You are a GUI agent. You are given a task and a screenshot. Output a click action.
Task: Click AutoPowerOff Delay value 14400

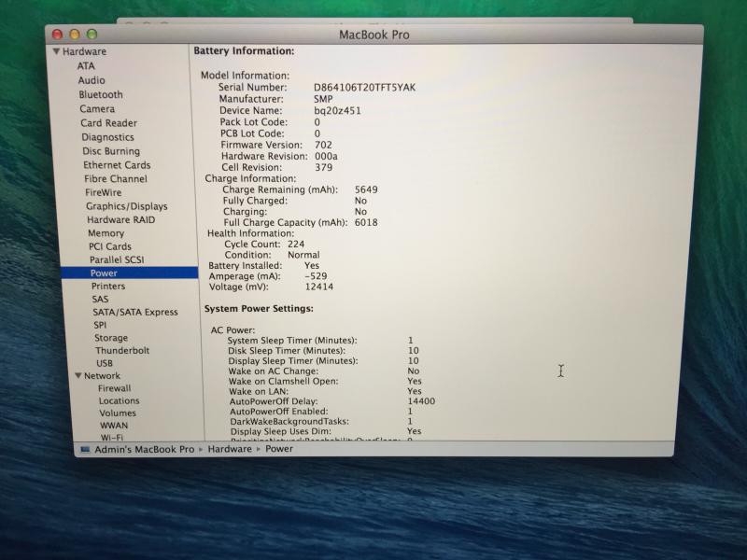421,401
